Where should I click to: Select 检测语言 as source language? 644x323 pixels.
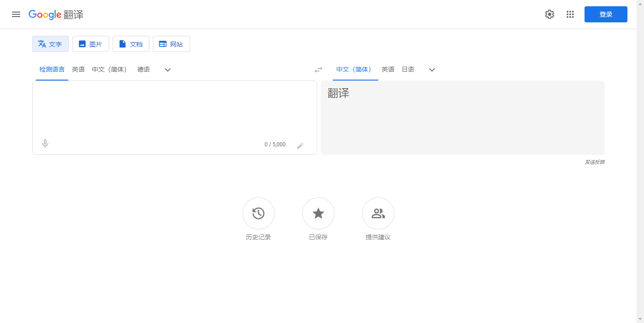pos(52,69)
